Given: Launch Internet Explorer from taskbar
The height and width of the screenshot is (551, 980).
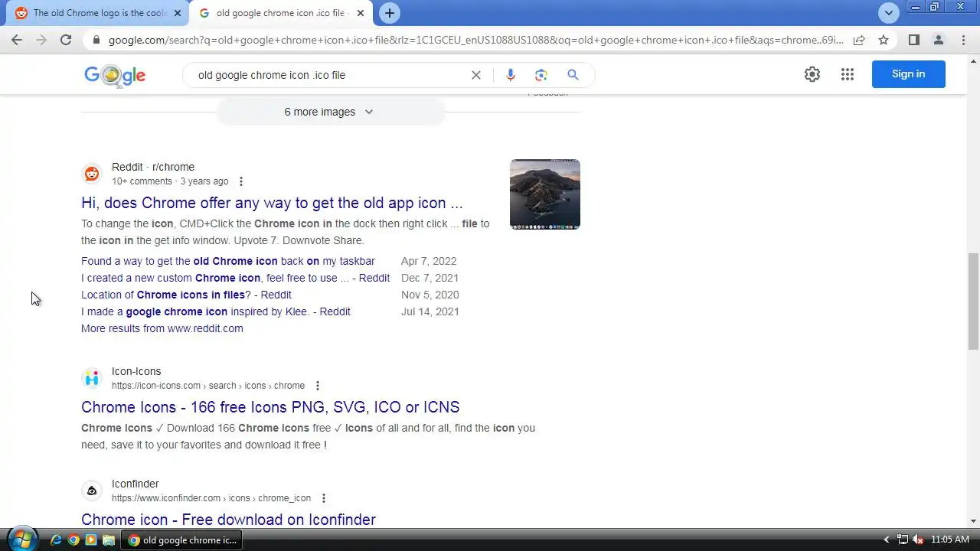Looking at the screenshot, I should [56, 540].
